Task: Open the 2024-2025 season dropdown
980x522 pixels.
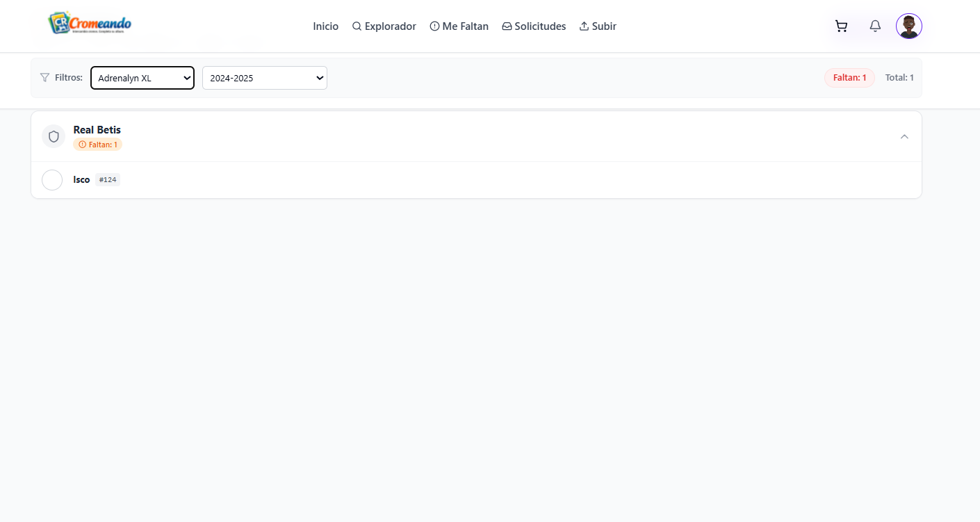Action: coord(264,78)
